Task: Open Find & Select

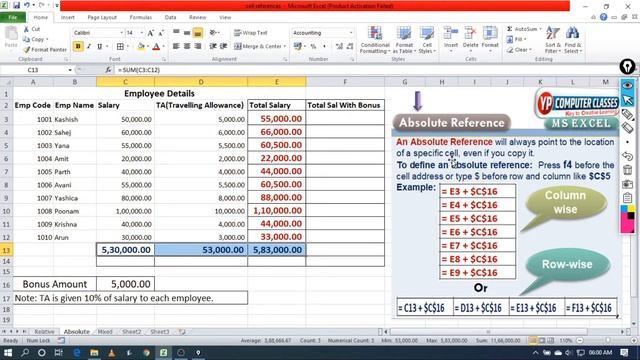Action: click(573, 40)
